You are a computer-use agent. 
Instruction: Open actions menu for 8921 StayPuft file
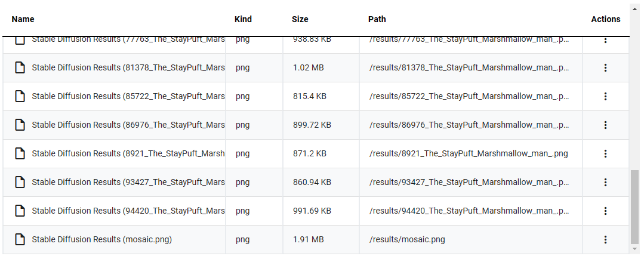click(x=605, y=153)
